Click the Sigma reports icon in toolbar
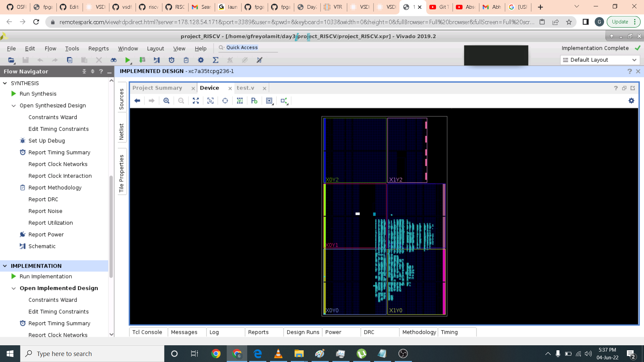 point(215,60)
